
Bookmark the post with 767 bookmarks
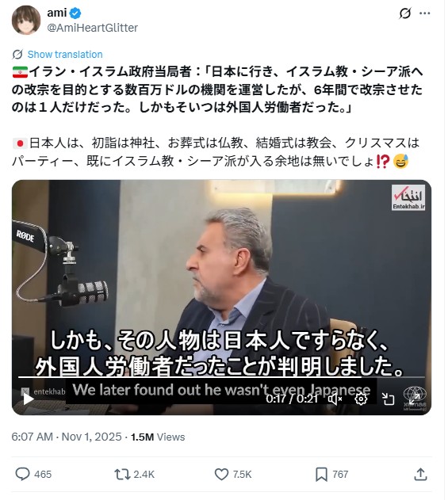click(x=321, y=475)
